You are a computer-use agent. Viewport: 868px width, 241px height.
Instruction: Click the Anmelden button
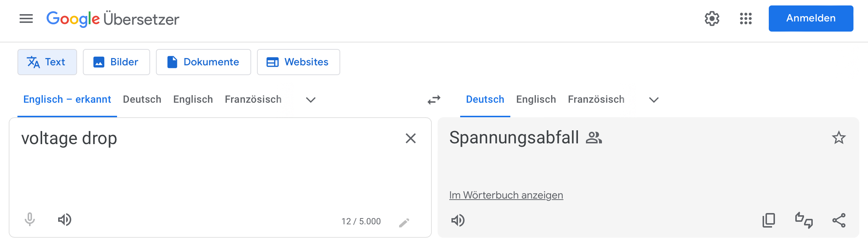coord(811,19)
